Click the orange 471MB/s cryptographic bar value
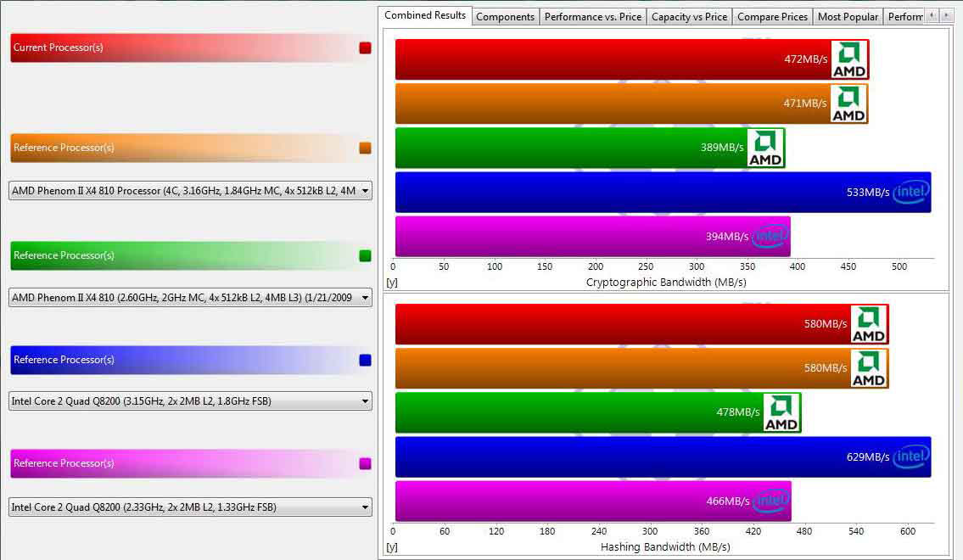Viewport: 963px width, 560px height. [x=805, y=104]
